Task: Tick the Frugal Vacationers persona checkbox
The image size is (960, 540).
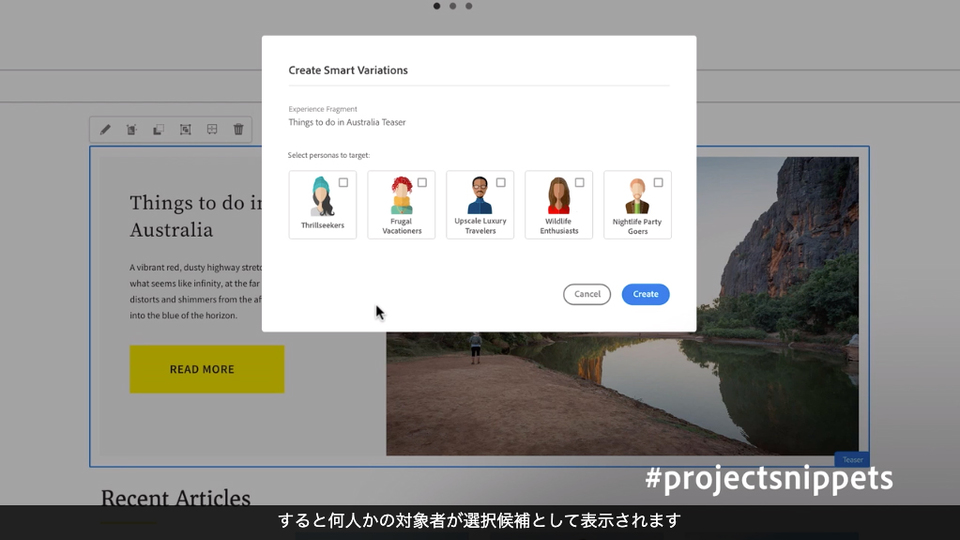Action: point(422,182)
